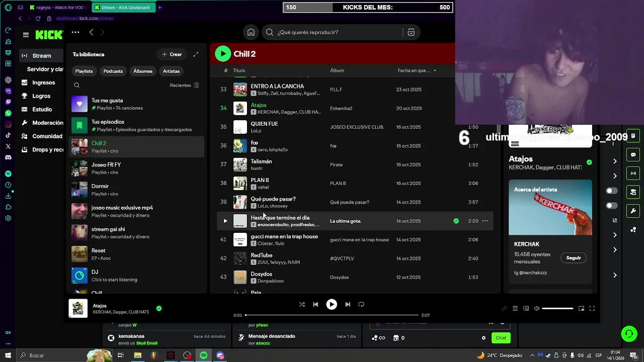Open X (Twitter) in the browser sidebar
This screenshot has height=362, width=644.
(8, 146)
